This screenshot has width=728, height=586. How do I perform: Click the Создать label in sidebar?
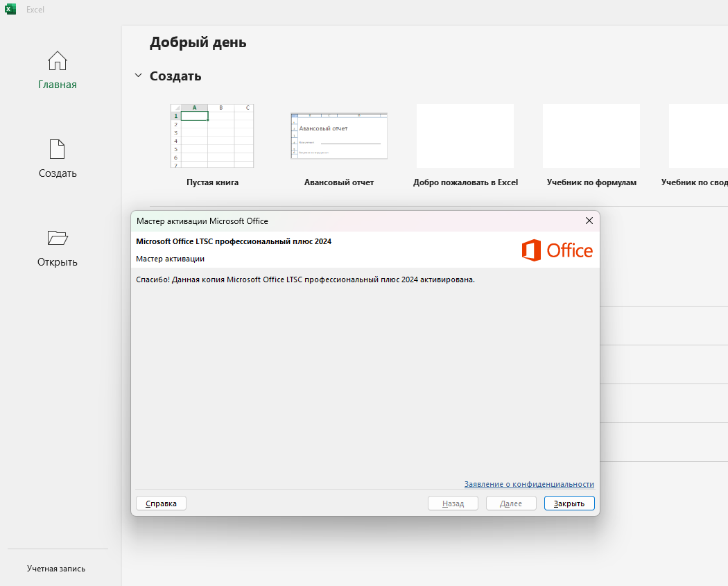click(x=58, y=173)
